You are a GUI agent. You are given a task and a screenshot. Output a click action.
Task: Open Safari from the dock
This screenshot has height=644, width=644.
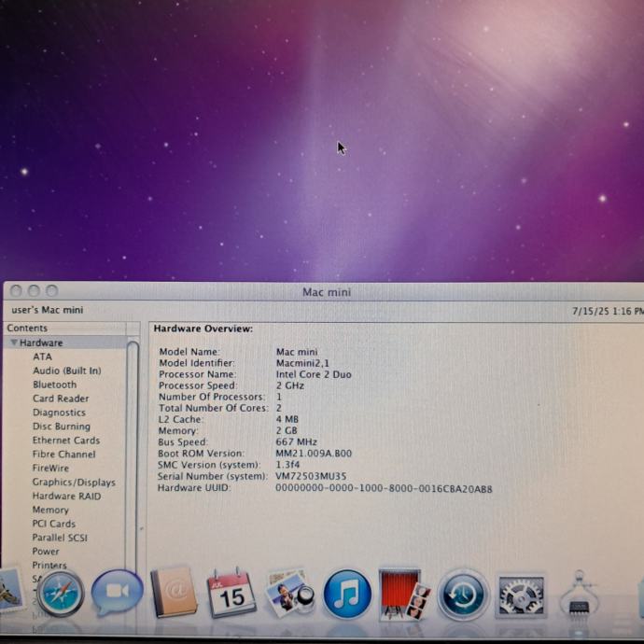point(61,594)
